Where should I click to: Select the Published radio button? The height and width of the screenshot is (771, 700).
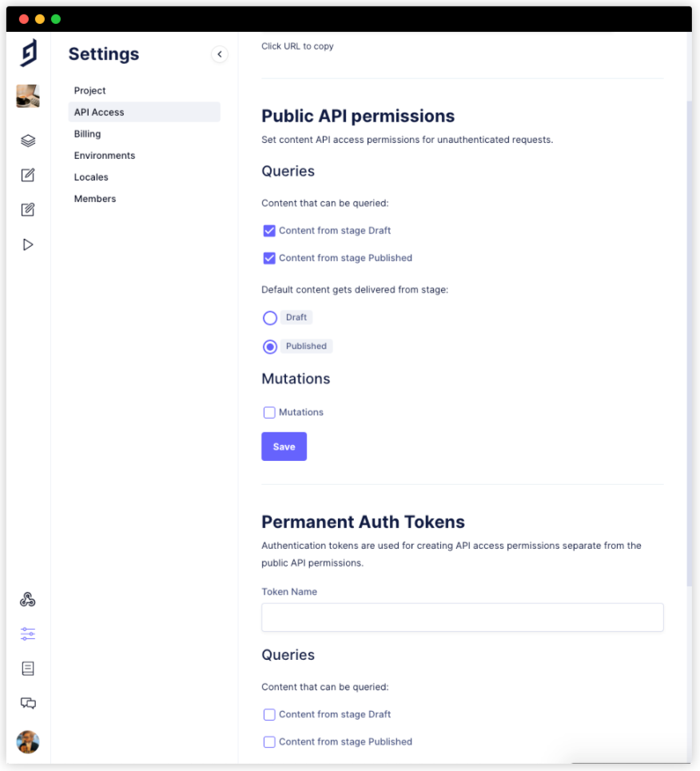[270, 346]
